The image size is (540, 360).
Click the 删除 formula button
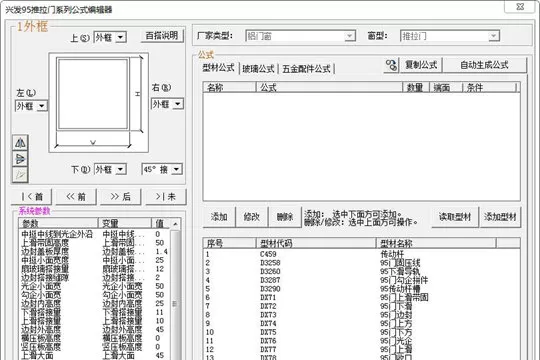[x=285, y=217]
